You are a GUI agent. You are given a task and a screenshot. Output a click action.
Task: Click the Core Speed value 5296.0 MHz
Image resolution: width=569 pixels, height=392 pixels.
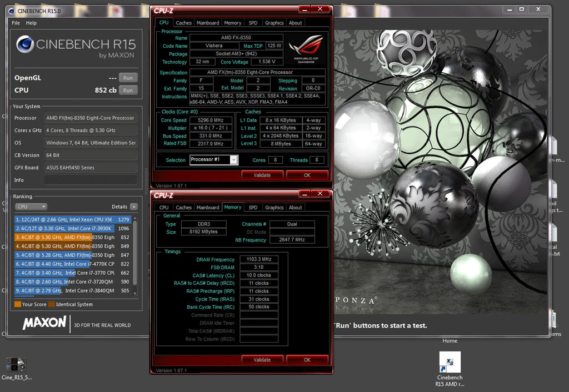(x=211, y=120)
